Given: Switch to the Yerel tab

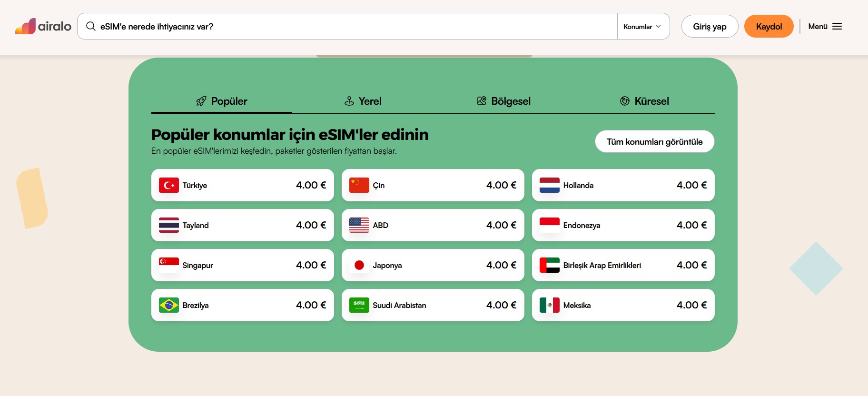Looking at the screenshot, I should coord(363,101).
